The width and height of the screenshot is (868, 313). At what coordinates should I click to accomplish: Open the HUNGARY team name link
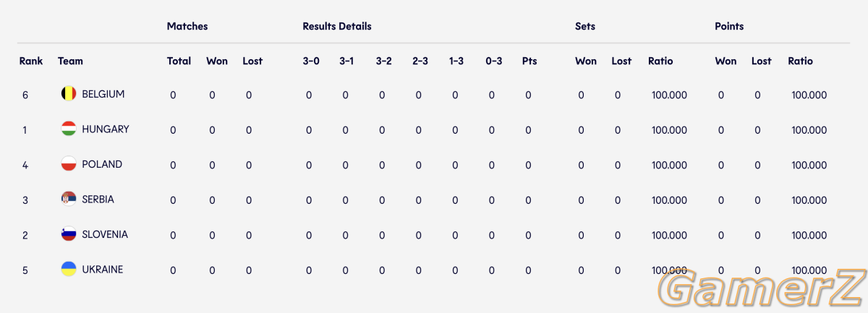[x=106, y=129]
